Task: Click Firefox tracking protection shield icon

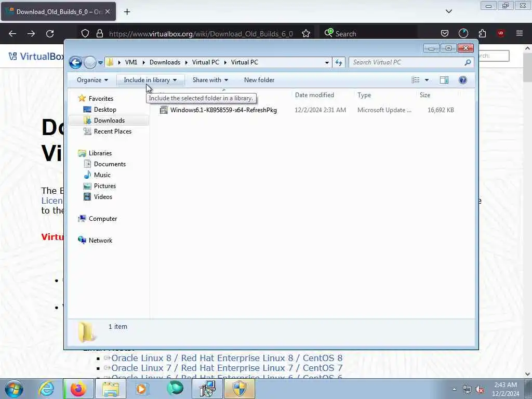Action: (85, 34)
